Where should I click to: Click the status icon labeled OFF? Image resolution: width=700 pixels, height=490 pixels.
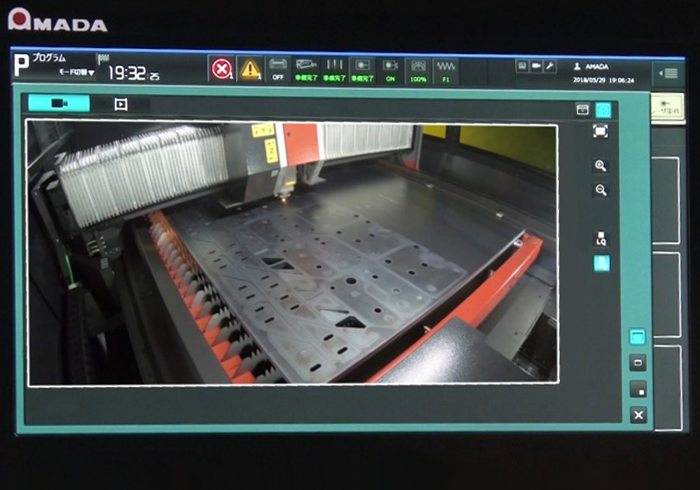(x=278, y=70)
